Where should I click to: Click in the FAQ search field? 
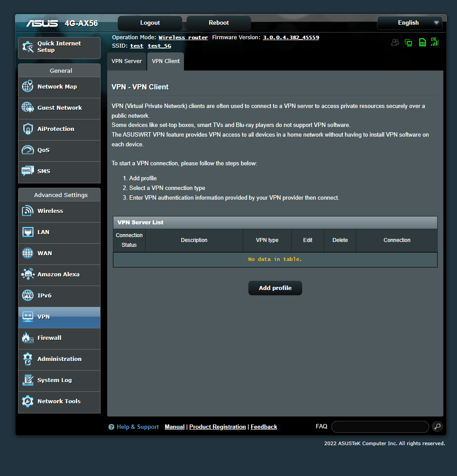(x=380, y=427)
